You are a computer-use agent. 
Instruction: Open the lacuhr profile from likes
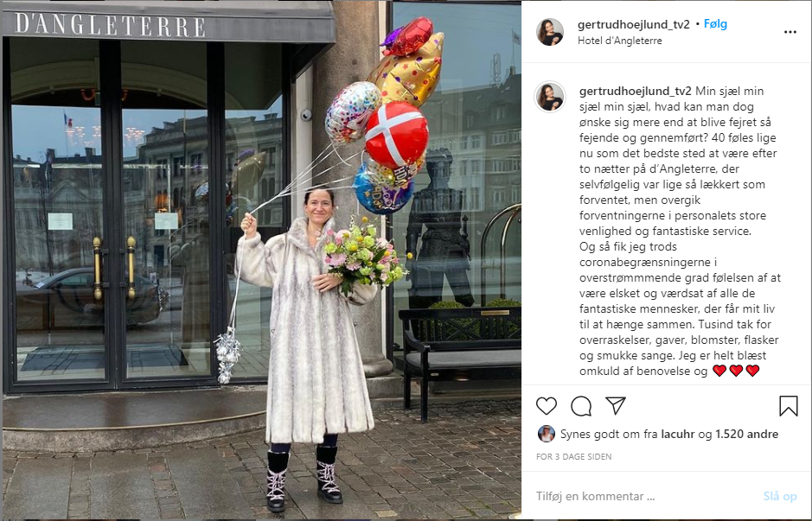tap(678, 434)
